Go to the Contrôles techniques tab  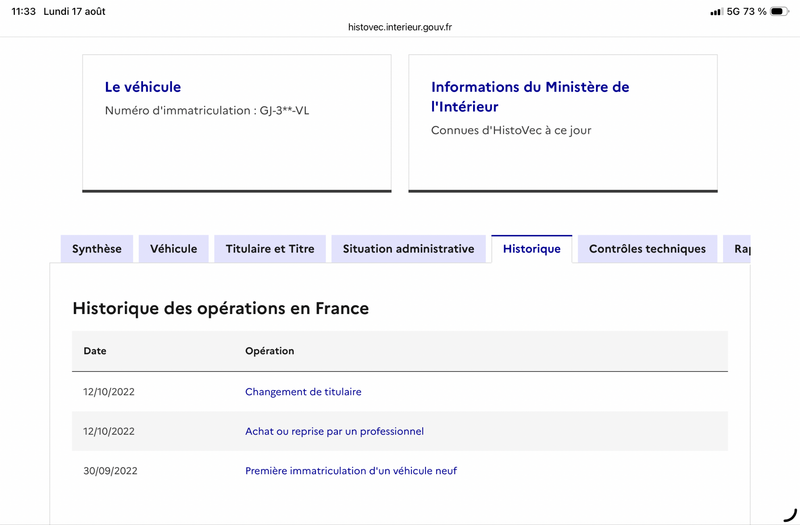point(647,249)
